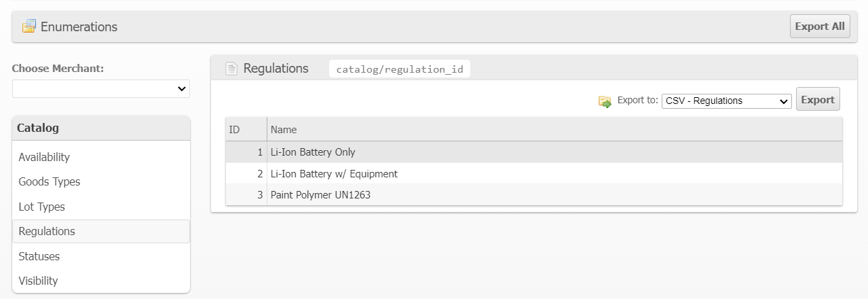Screen dimensions: 868x299
Task: Open Statuses in the Catalog menu
Action: 39,256
